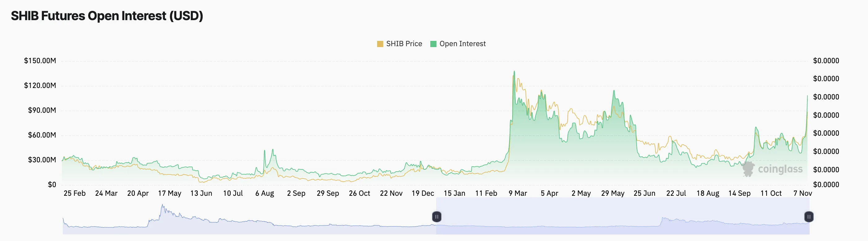Click the $0 y-axis label
Viewport: 868px width, 241px height.
tap(52, 185)
